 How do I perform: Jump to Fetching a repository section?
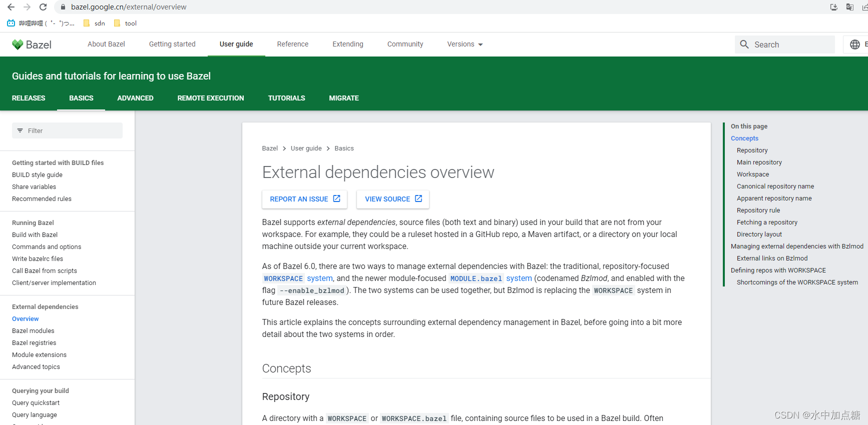(767, 222)
